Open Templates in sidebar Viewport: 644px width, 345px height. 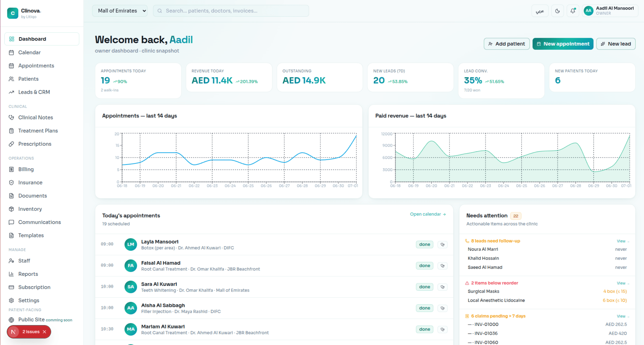coord(42,235)
